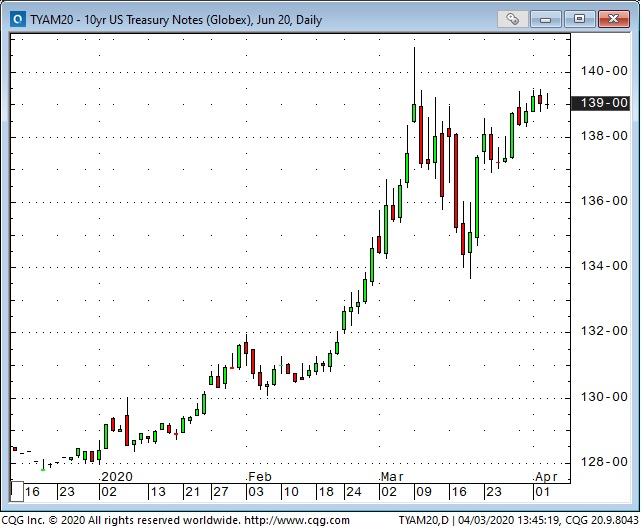Viewport: 642px width, 528px height.
Task: Click date label 10 on time axis
Action: point(291,492)
